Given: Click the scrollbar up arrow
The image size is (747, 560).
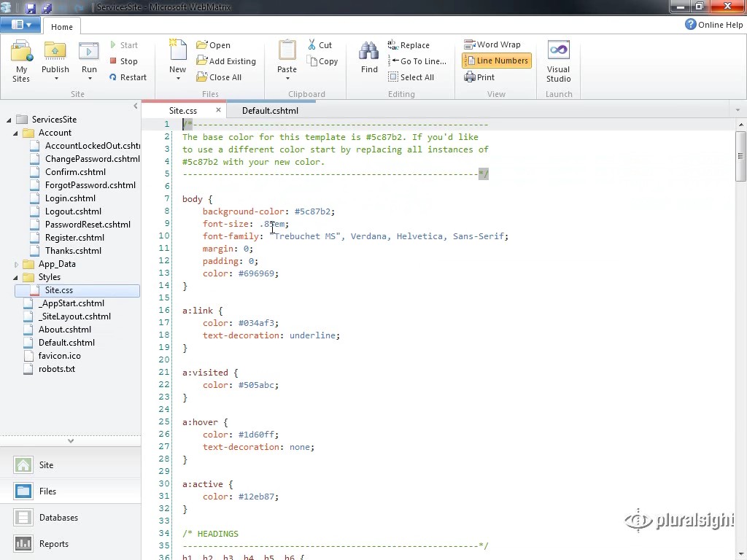Looking at the screenshot, I should pos(741,124).
